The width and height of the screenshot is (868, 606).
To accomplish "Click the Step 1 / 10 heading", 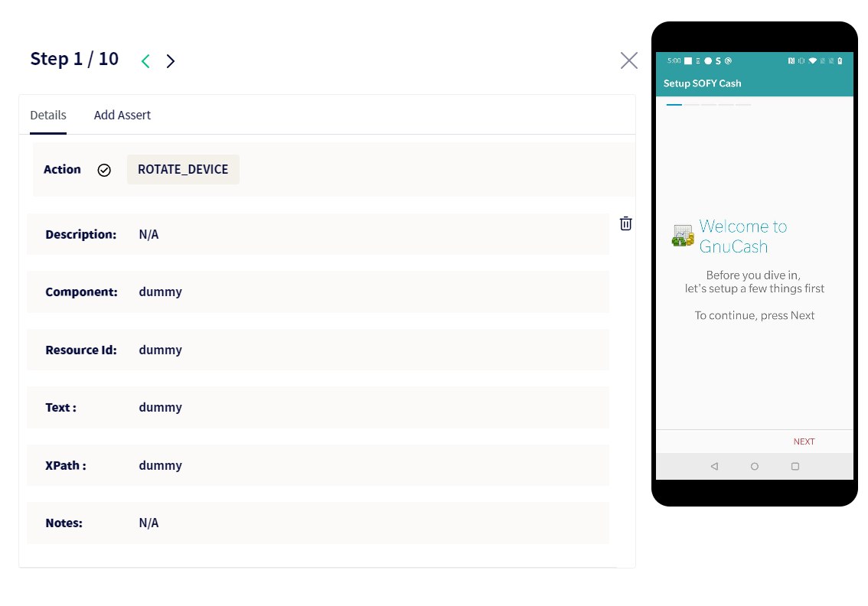I will pos(74,59).
